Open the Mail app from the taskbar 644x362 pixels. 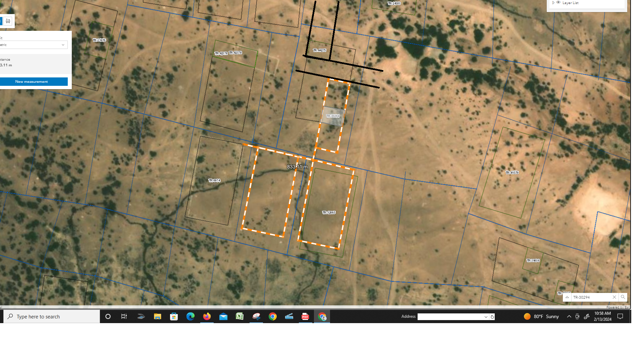click(223, 316)
